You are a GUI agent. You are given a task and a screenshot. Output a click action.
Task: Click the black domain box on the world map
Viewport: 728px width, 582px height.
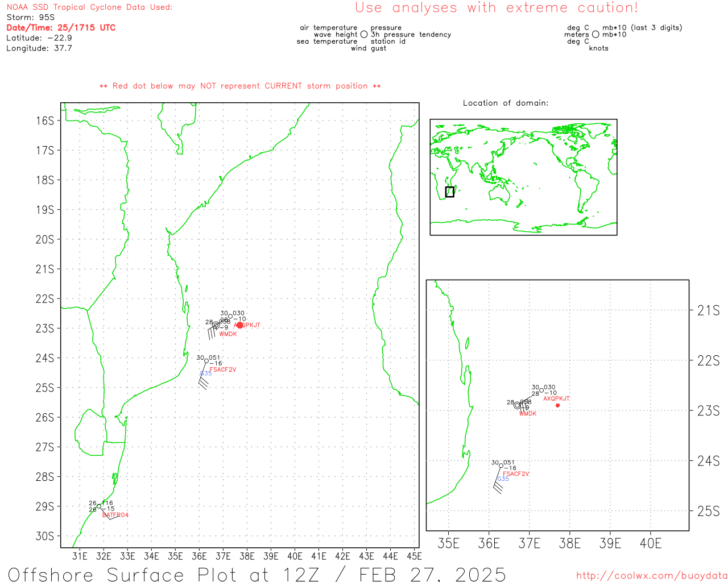(450, 192)
